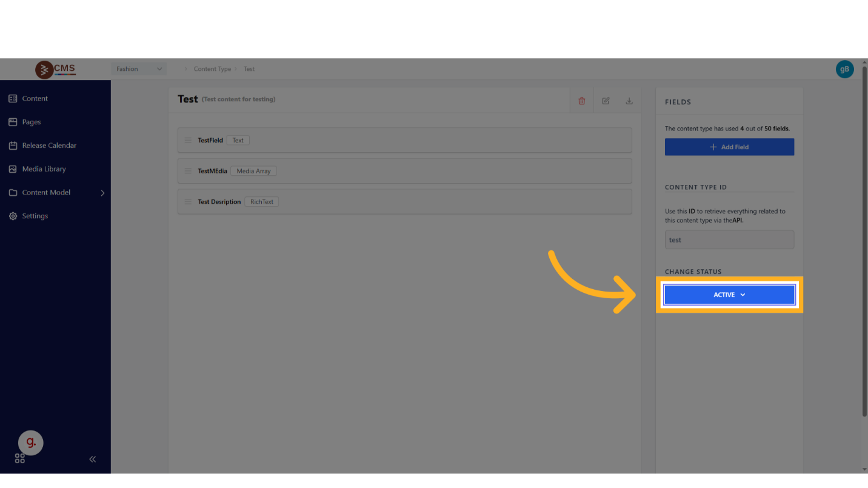Collapse sidebar using double chevron icon
868x488 pixels.
point(93,459)
